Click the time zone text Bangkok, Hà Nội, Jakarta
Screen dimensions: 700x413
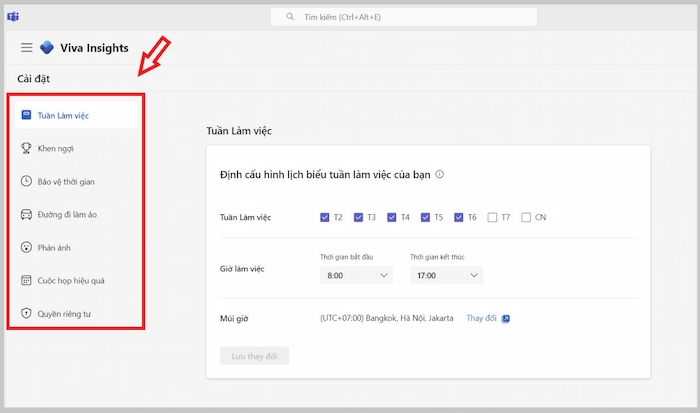387,318
